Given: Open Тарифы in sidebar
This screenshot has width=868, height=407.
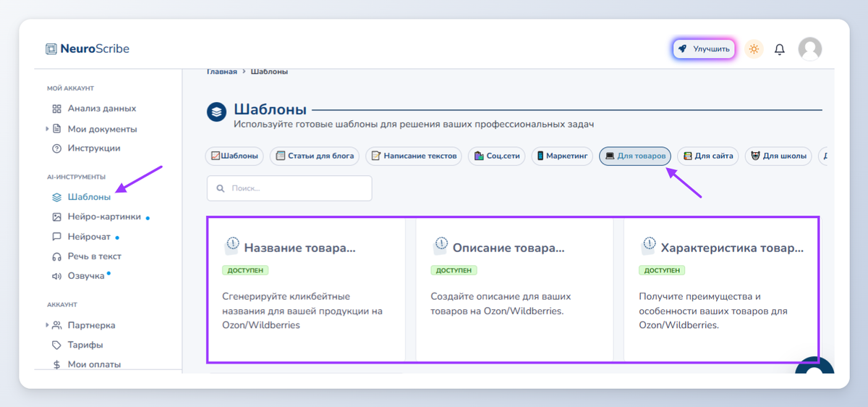Looking at the screenshot, I should [85, 345].
